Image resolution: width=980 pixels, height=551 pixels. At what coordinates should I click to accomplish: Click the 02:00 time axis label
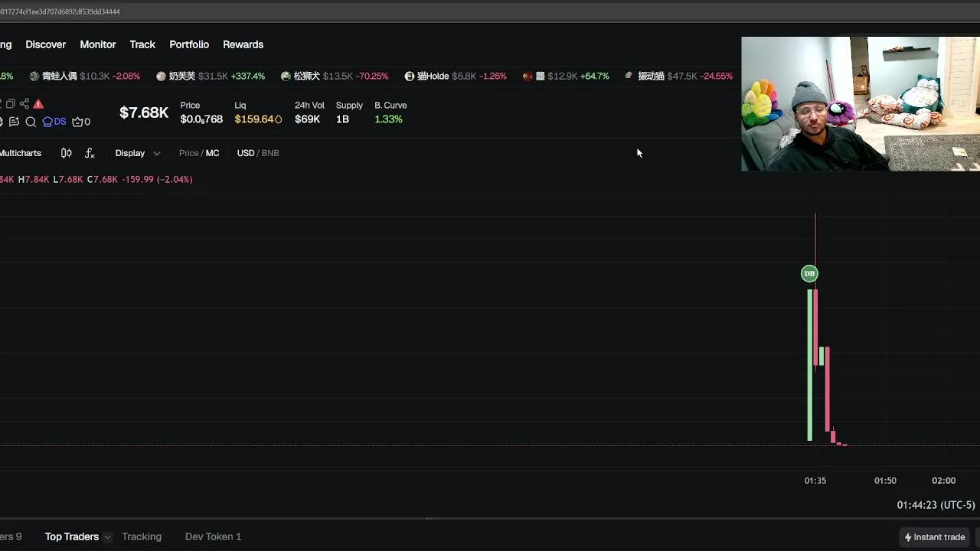pos(943,481)
